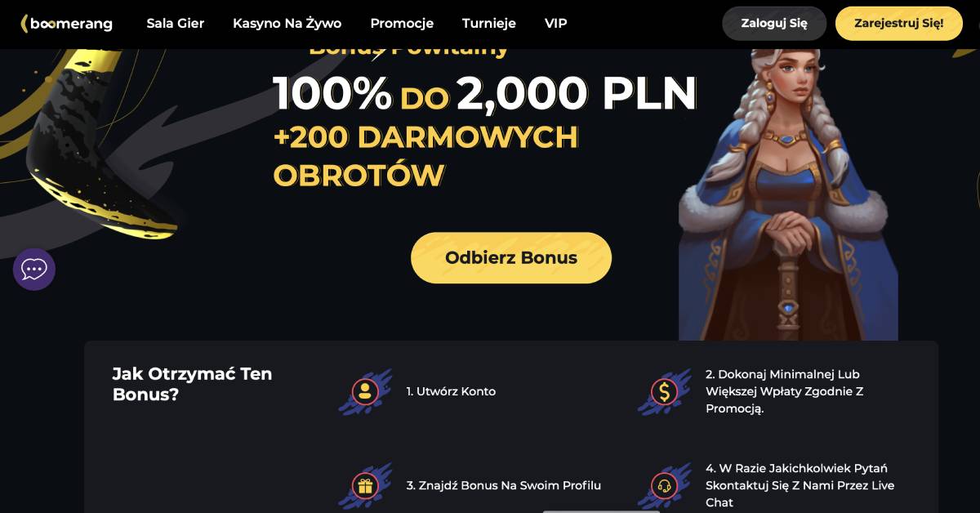Claim offer with Odbierz Bonus button

(511, 258)
